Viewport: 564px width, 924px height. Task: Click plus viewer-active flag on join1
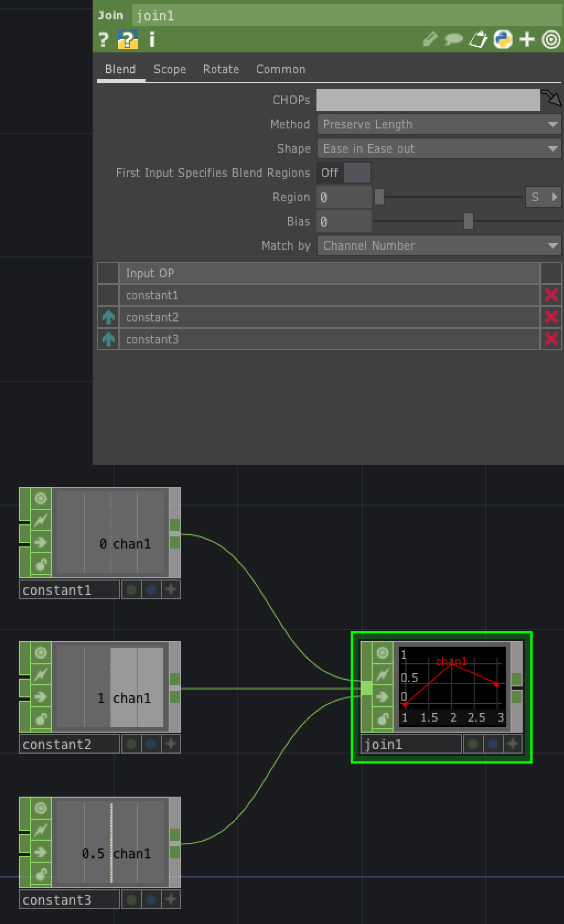pos(513,744)
